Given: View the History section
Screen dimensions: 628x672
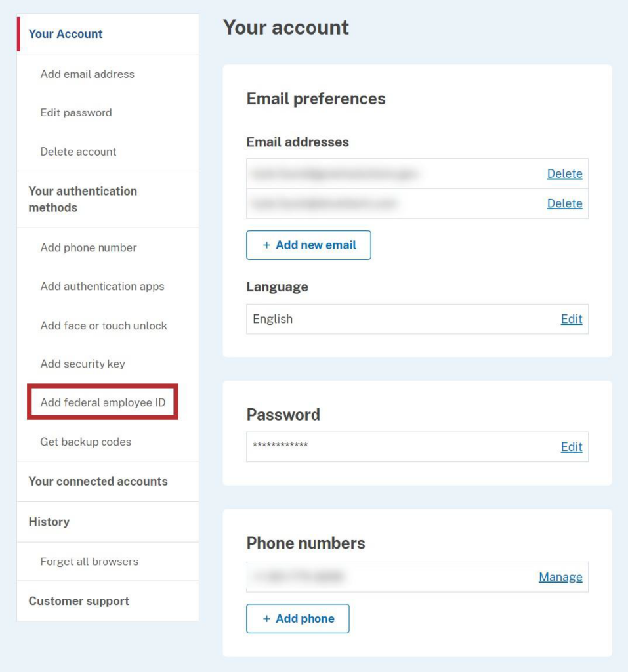Looking at the screenshot, I should [x=49, y=522].
